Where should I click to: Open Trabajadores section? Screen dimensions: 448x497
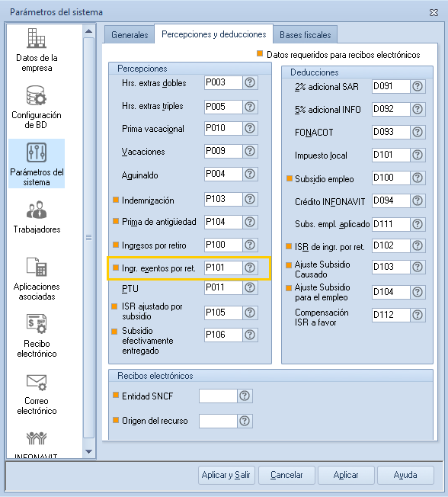click(x=37, y=217)
